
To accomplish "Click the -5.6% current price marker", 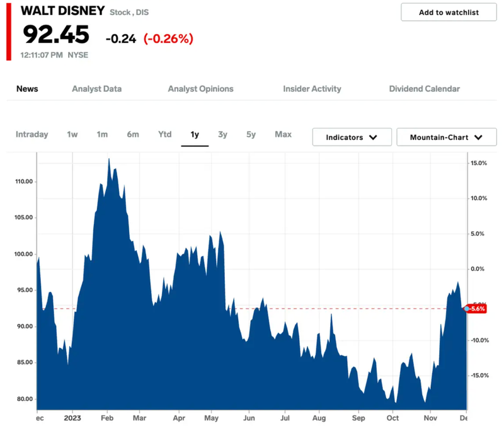I will 477,309.
